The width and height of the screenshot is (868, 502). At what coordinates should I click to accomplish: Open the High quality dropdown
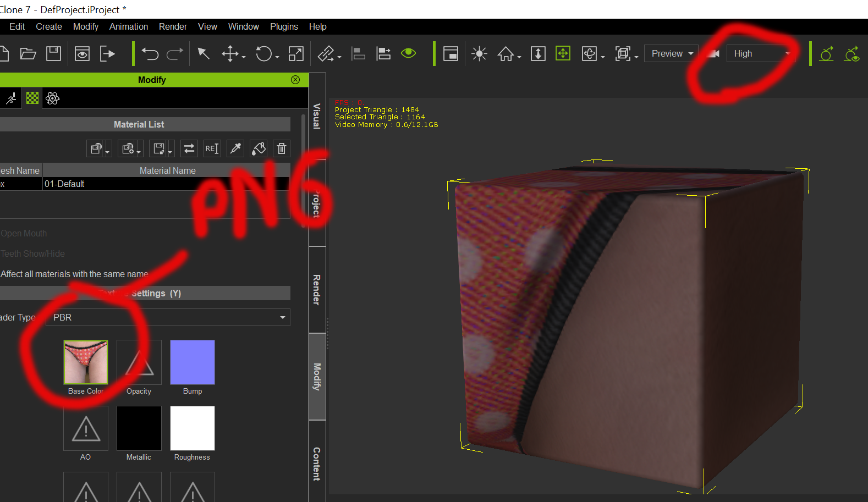click(761, 53)
